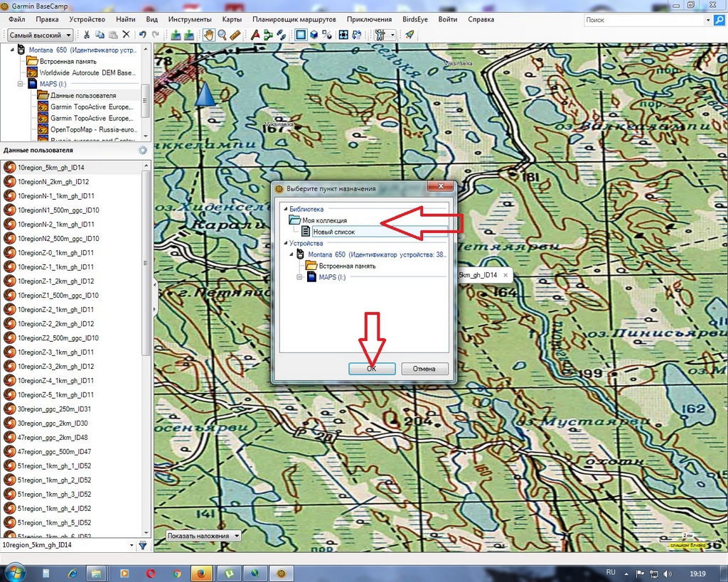728x582 pixels.
Task: Open the Самый высокий detail dropdown
Action: (41, 35)
